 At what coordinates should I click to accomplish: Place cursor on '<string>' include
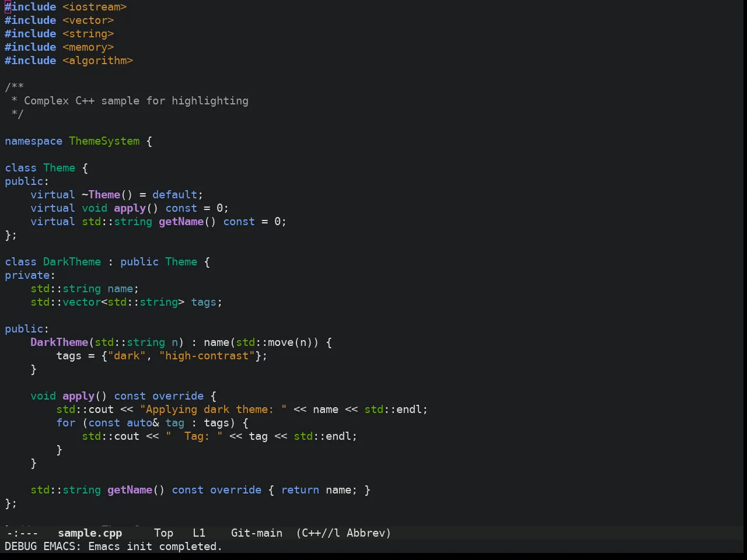click(88, 34)
